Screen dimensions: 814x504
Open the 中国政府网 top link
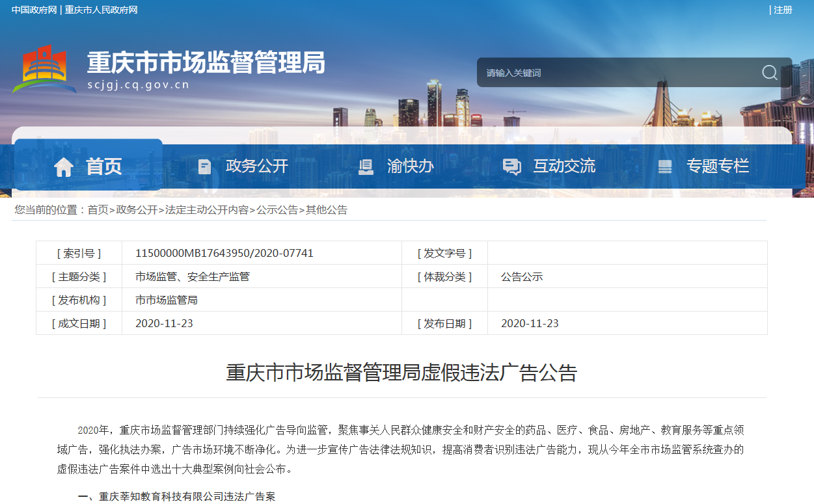pos(34,10)
